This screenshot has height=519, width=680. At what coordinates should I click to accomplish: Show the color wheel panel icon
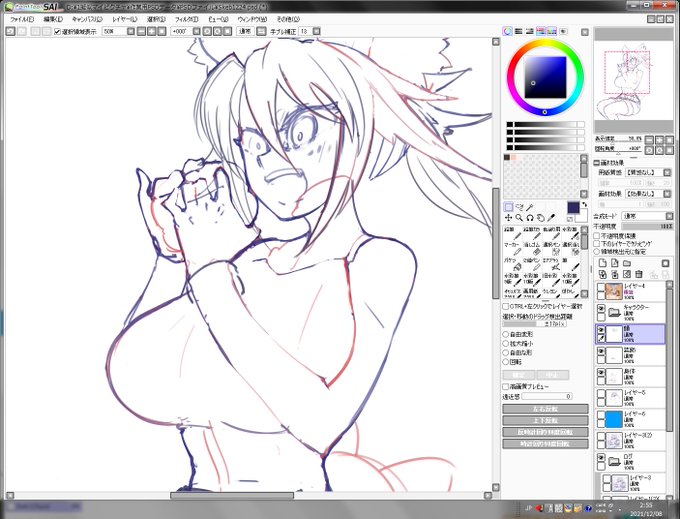(507, 31)
